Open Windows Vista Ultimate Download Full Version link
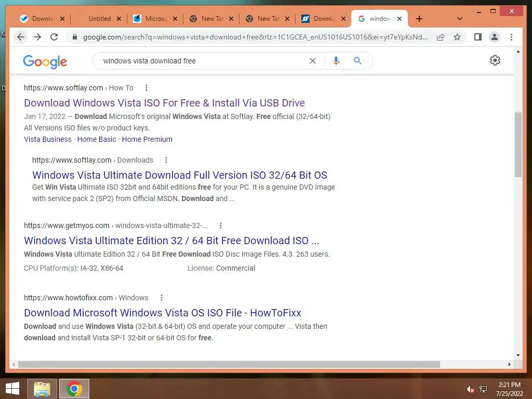Viewport: 532px width, 399px height. (x=179, y=175)
